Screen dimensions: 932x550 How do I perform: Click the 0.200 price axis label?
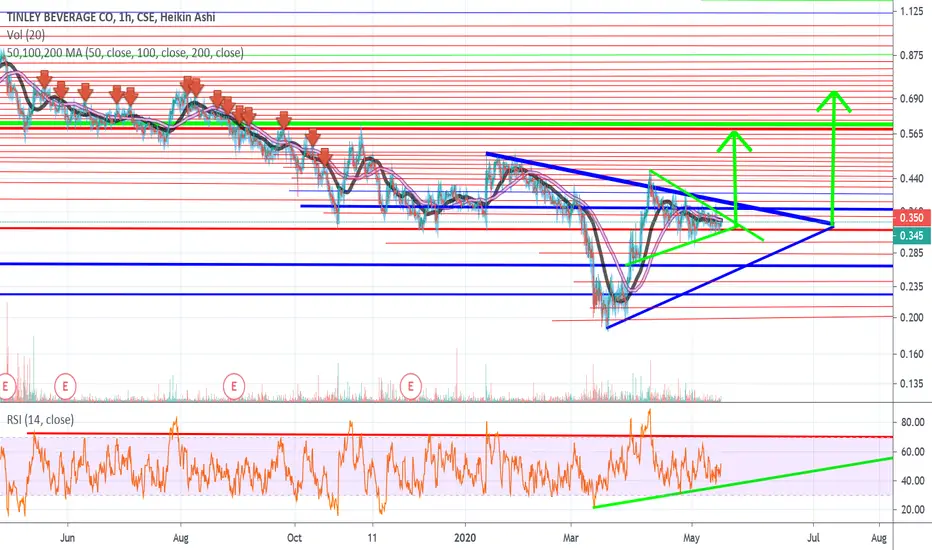[911, 318]
